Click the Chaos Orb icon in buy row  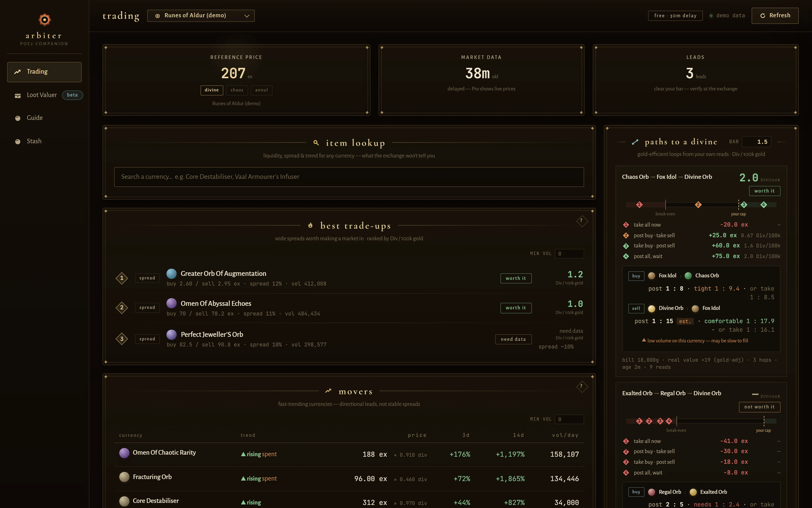click(x=688, y=276)
